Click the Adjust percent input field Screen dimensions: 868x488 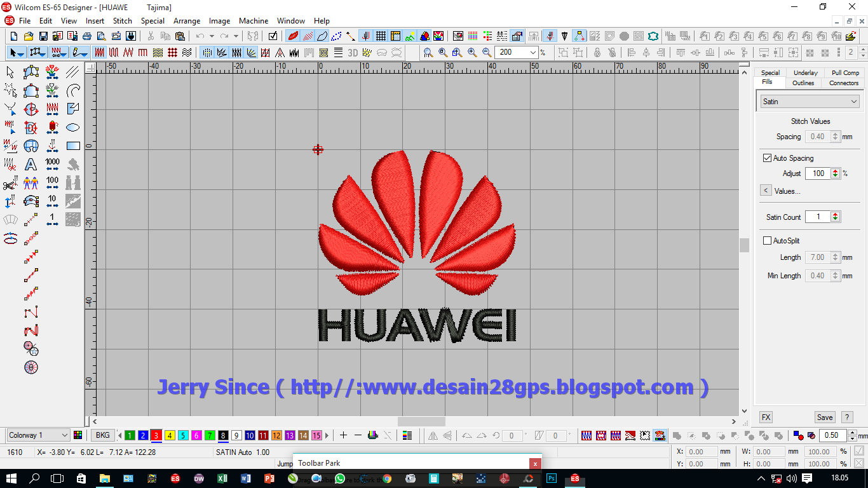[x=818, y=173]
